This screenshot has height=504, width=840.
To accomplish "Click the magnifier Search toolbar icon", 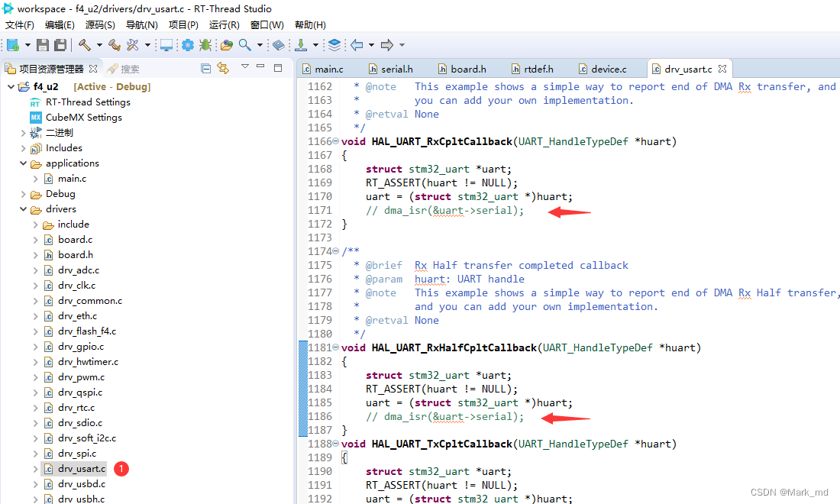I will [x=245, y=45].
